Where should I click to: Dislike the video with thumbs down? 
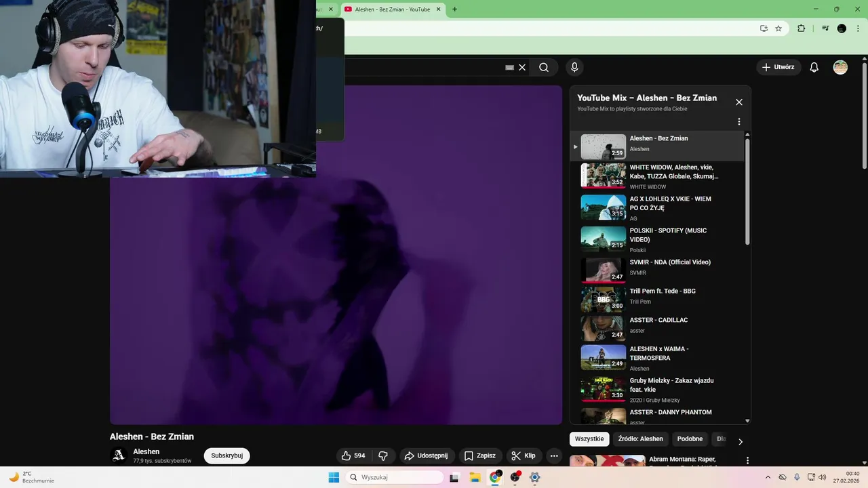(x=382, y=455)
